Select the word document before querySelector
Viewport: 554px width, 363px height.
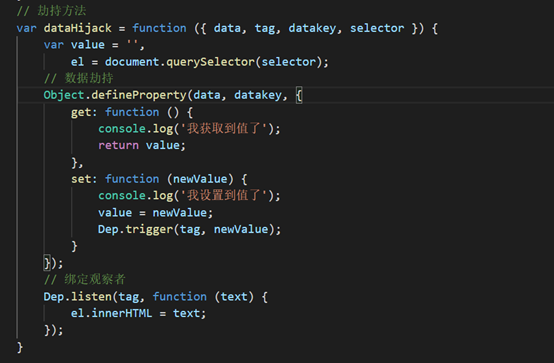(132, 62)
